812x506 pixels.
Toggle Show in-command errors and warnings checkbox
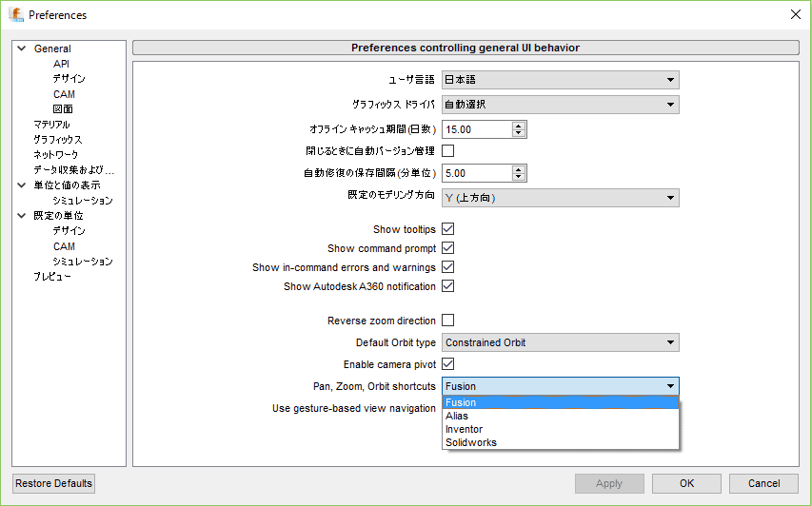tap(448, 267)
